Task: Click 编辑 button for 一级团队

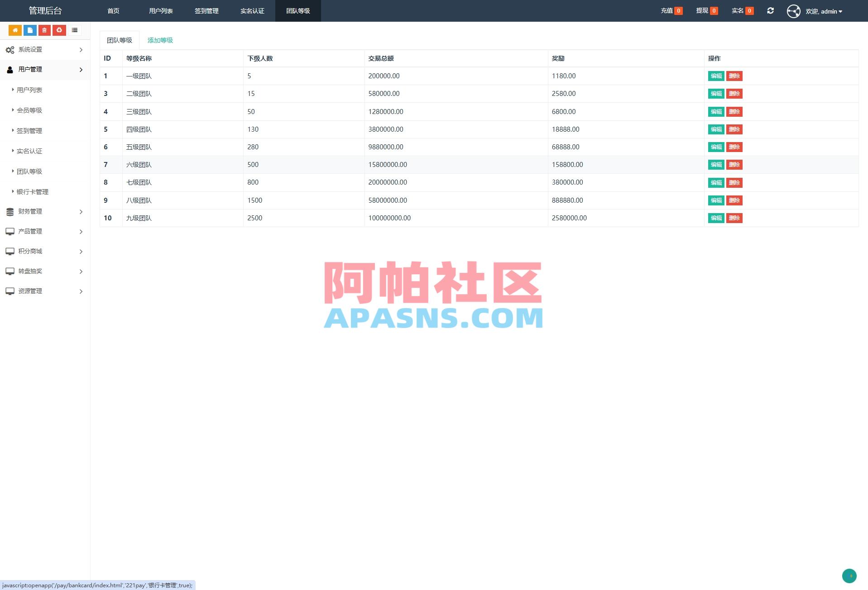Action: (x=715, y=76)
